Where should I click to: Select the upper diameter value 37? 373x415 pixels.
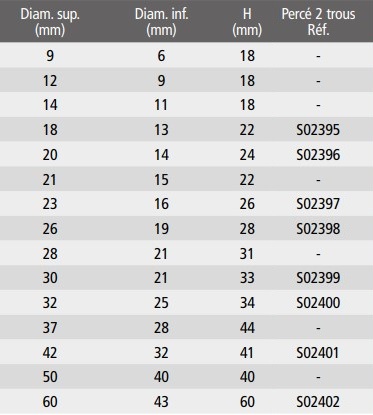click(x=50, y=328)
